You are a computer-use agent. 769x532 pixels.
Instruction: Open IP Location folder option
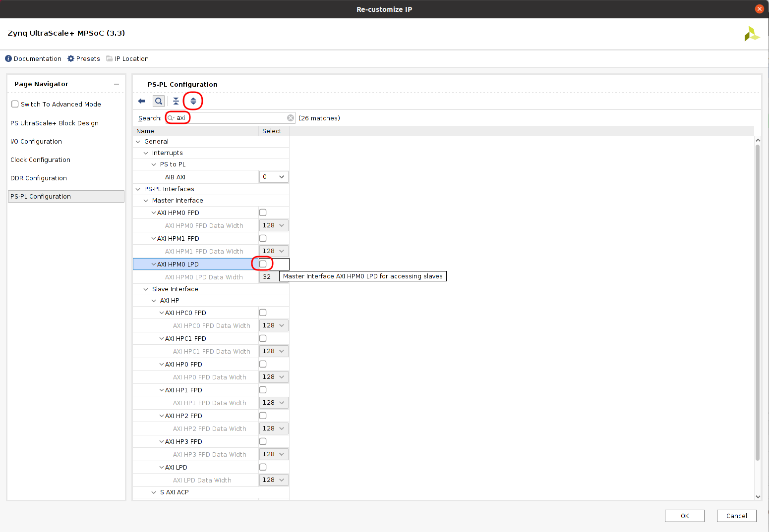(110, 58)
